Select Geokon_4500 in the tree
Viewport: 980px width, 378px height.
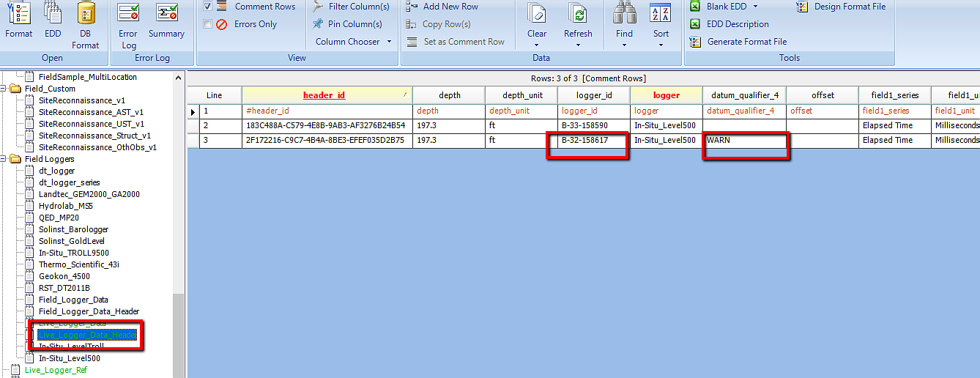point(64,276)
